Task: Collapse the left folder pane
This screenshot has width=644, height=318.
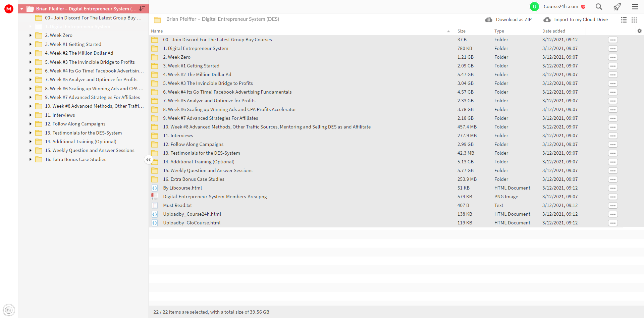Action: click(x=148, y=160)
